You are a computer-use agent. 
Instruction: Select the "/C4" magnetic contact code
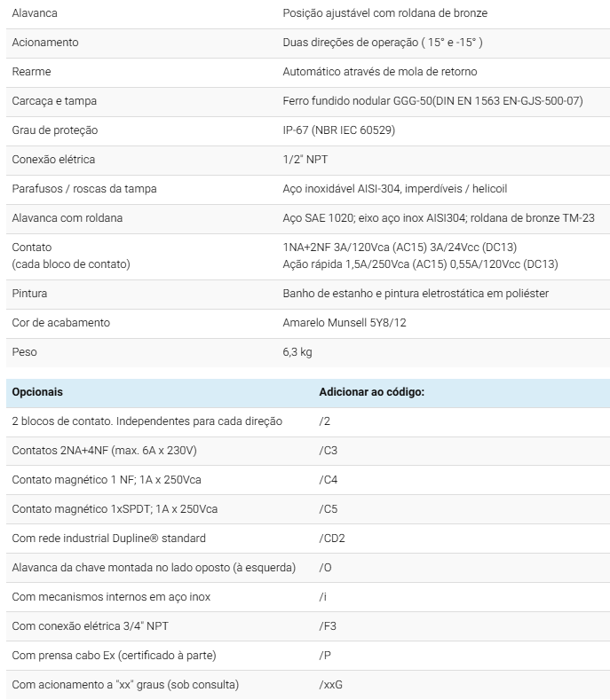[x=328, y=479]
